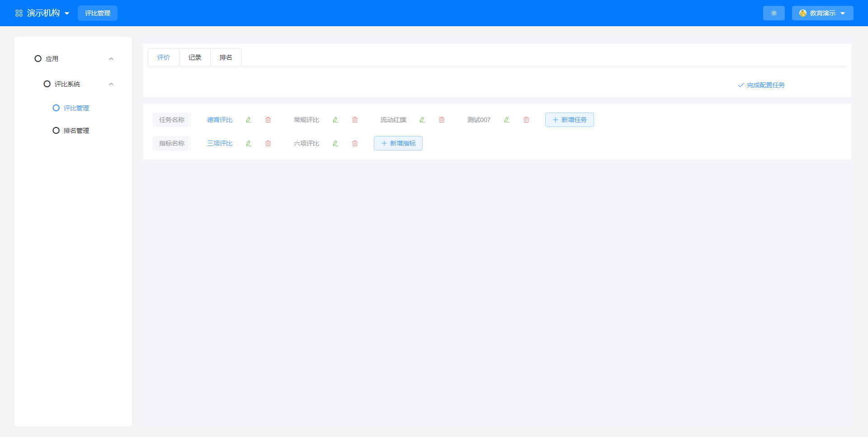Click the avatar icon in 教育演示 button
Viewport: 868px width, 437px height.
[x=803, y=13]
